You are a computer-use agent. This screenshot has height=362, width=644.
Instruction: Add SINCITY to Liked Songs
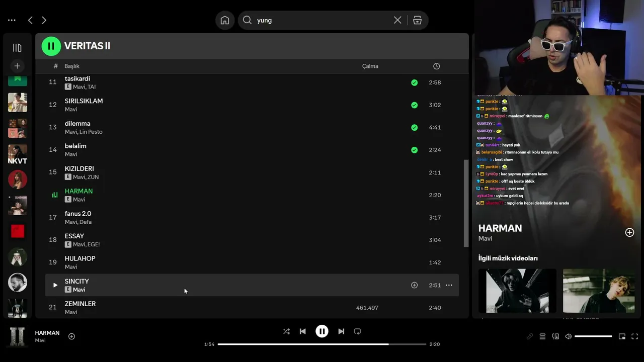(x=414, y=285)
